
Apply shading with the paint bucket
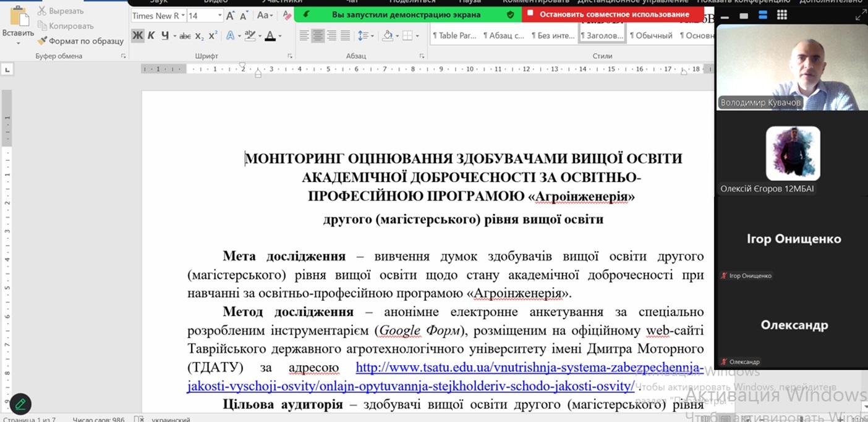pyautogui.click(x=388, y=36)
